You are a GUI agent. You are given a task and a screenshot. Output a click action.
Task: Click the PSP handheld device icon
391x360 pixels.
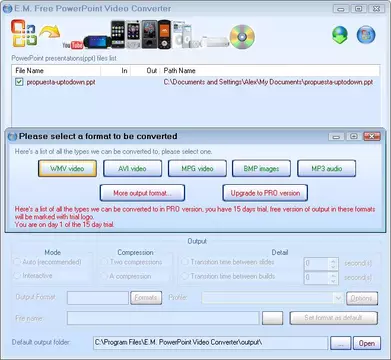97,42
